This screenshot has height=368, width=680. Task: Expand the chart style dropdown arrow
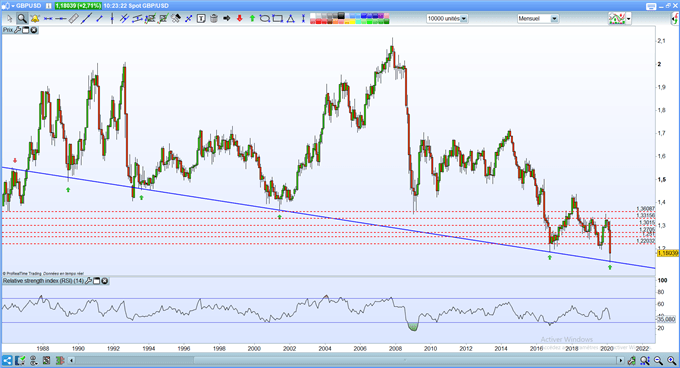click(629, 19)
